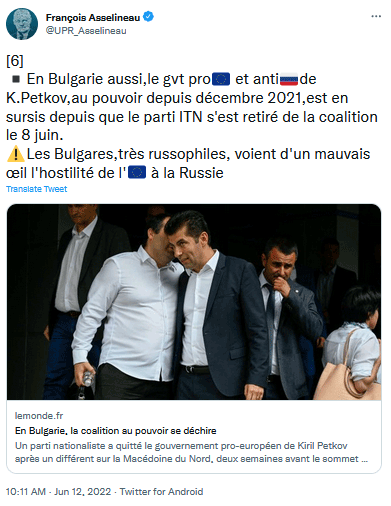The width and height of the screenshot is (391, 506).
Task: Click the blue verified badge
Action: click(x=148, y=16)
